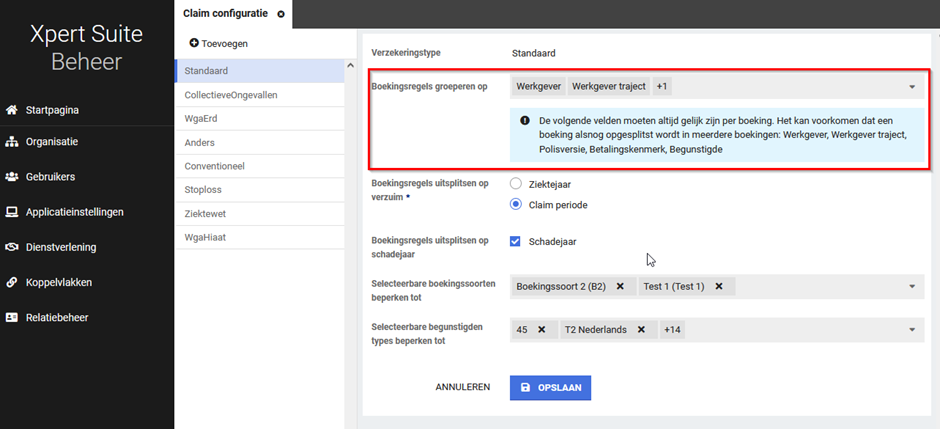Uncheck the Schadejaar checkbox
This screenshot has width=940, height=429.
(x=516, y=241)
